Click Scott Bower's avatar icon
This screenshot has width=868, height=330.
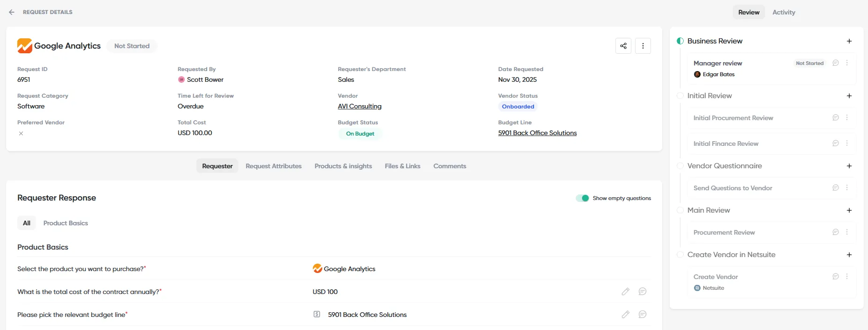[181, 79]
